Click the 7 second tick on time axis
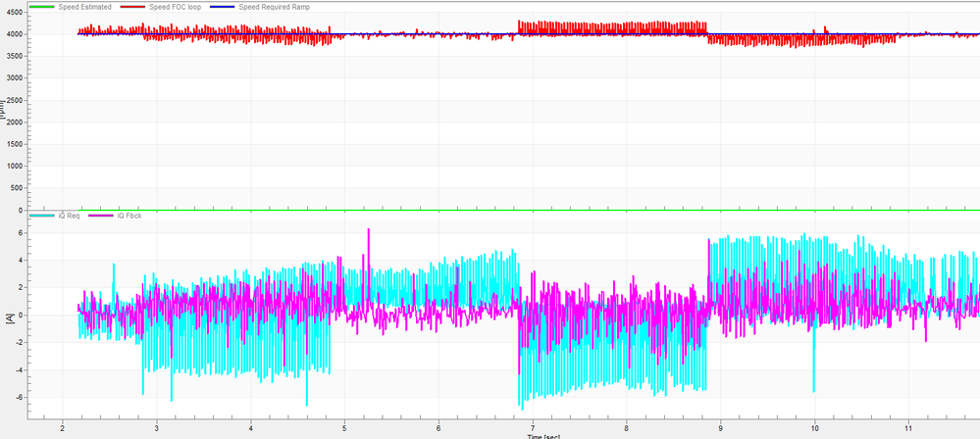Screen dimensions: 980x439 pos(533,428)
